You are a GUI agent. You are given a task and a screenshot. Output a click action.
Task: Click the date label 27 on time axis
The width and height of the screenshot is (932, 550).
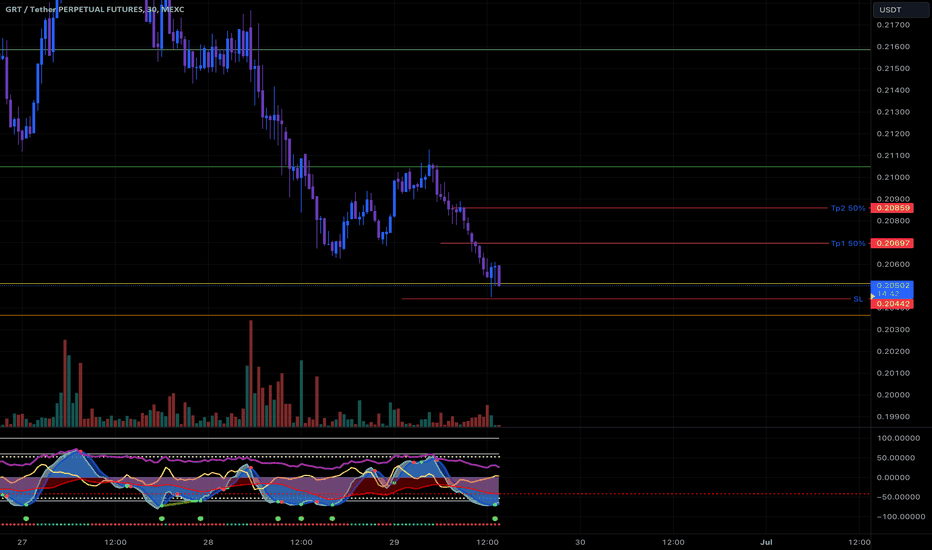(22, 542)
